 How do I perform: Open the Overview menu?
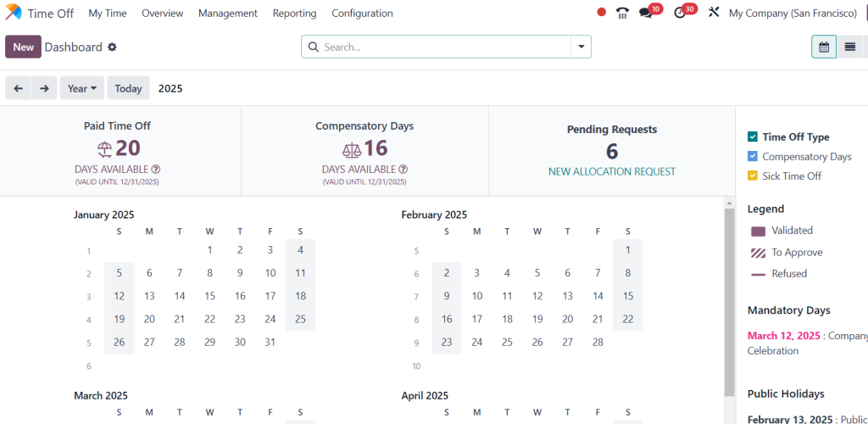(x=162, y=14)
